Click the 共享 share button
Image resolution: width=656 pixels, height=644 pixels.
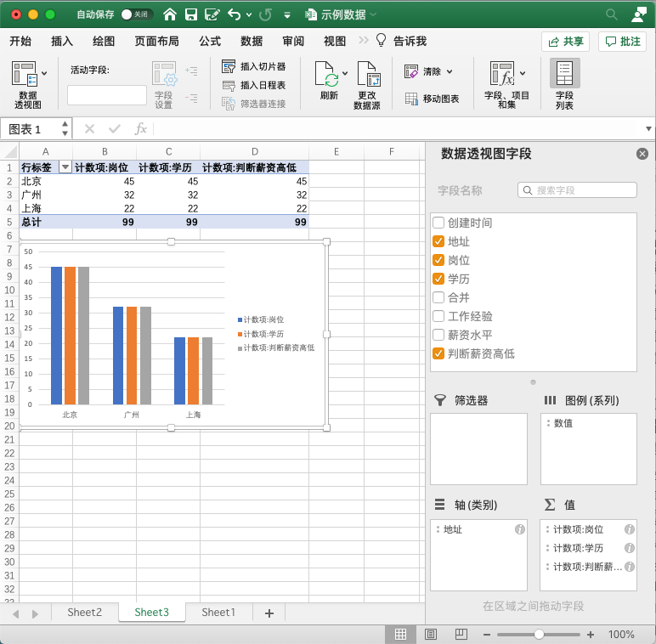(x=565, y=42)
